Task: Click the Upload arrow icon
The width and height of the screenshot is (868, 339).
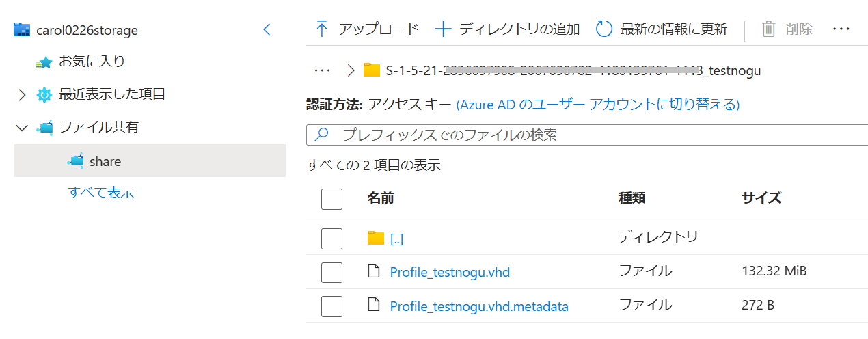Action: pyautogui.click(x=322, y=29)
